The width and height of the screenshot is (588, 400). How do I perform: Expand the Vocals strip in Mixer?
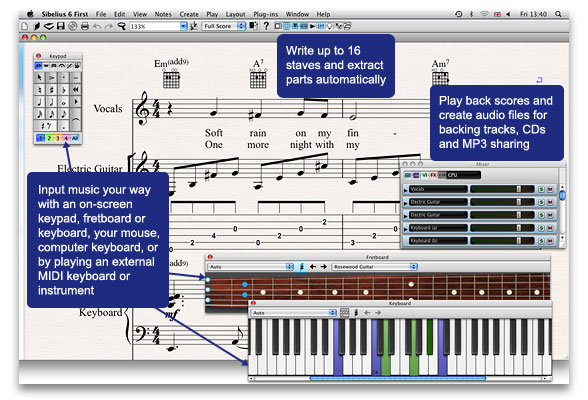tap(405, 190)
